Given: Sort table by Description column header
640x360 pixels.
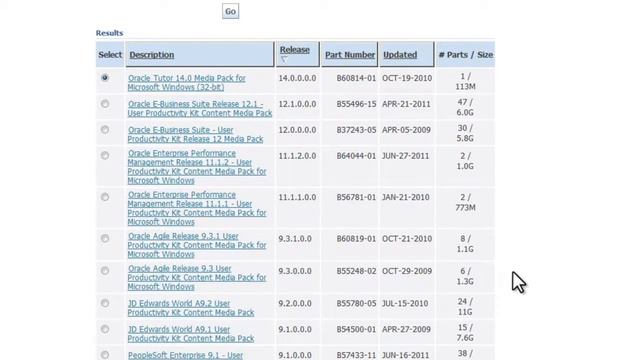Looking at the screenshot, I should pos(151,55).
